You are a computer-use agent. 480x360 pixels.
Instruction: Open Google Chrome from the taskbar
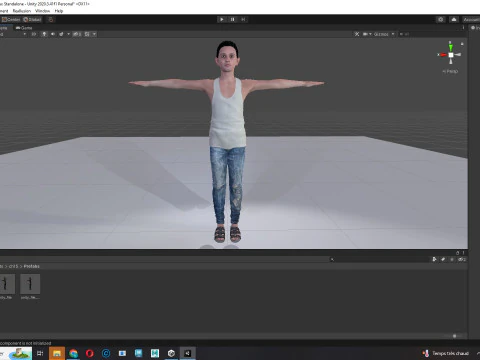tap(73, 353)
